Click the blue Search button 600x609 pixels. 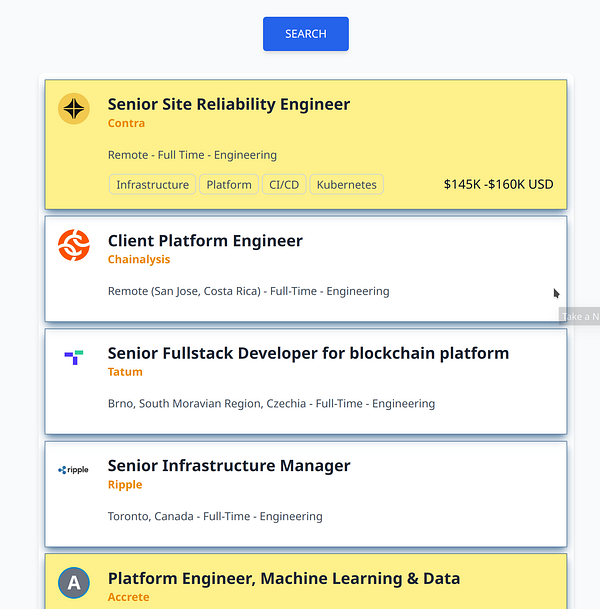[x=305, y=34]
